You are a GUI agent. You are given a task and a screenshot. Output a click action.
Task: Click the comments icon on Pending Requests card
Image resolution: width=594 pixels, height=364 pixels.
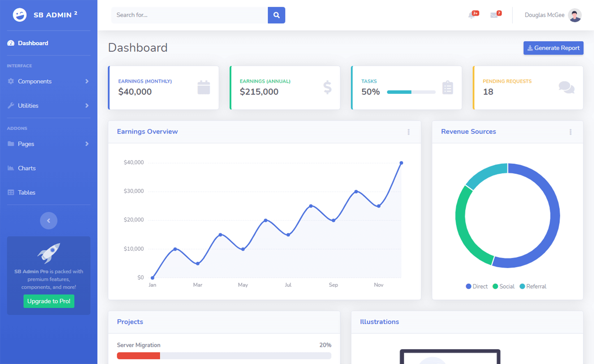pyautogui.click(x=567, y=87)
